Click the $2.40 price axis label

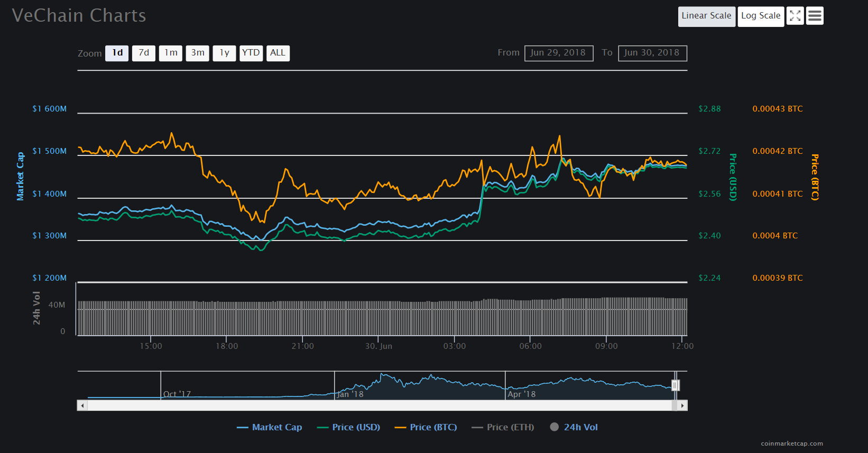[709, 236]
